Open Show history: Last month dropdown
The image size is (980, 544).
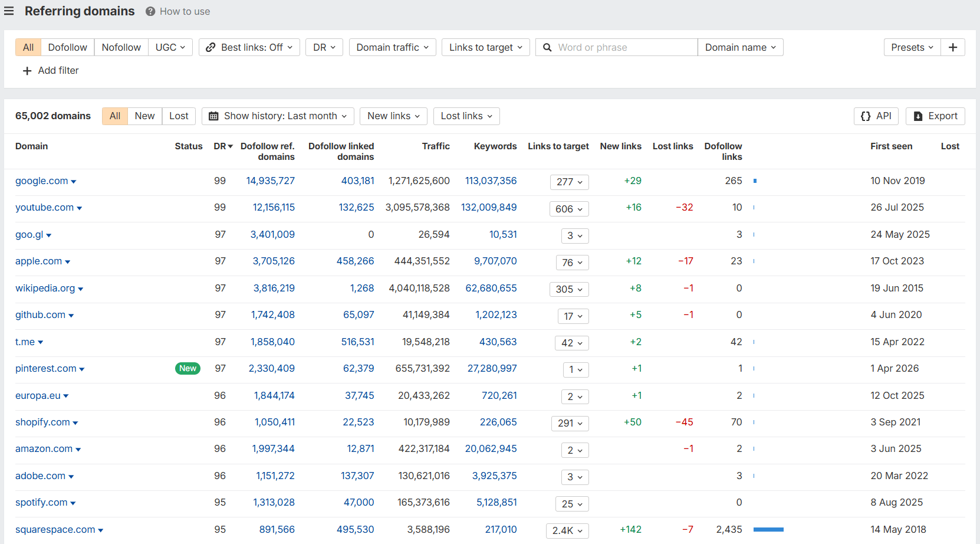pyautogui.click(x=278, y=116)
